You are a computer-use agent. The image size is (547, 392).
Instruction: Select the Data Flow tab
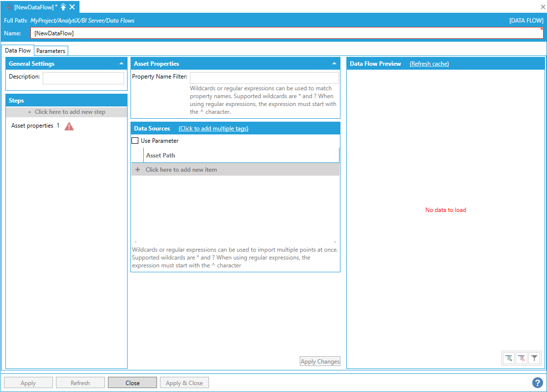coord(18,51)
